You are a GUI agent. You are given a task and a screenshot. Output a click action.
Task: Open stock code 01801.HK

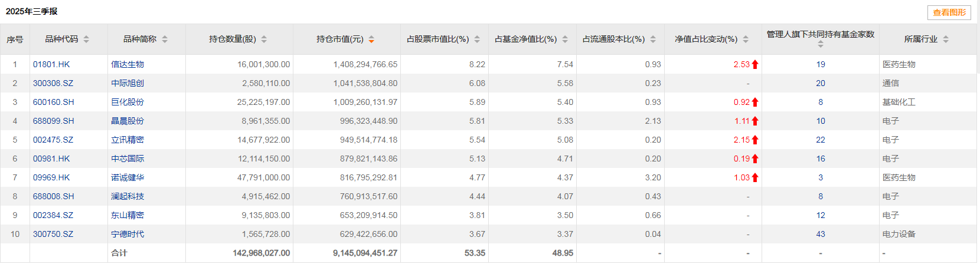[51, 64]
